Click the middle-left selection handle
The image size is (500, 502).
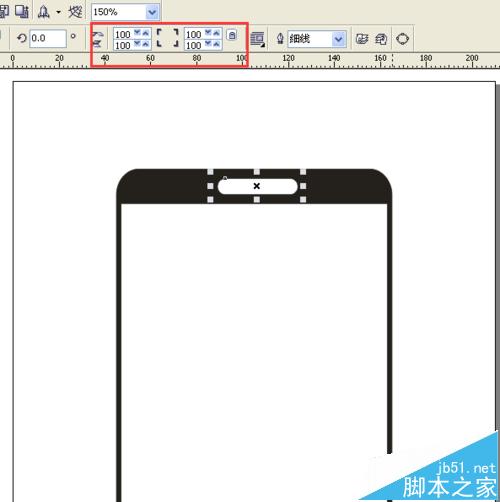(211, 186)
